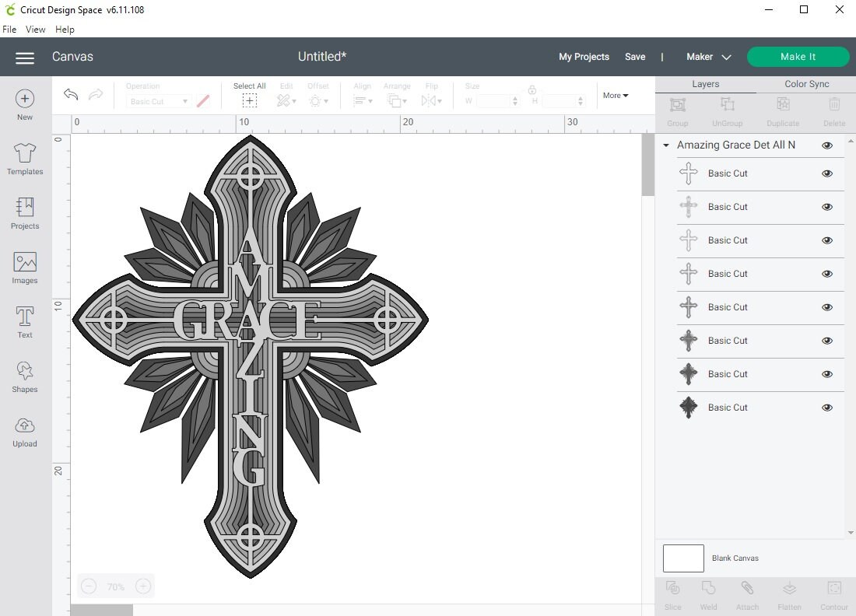Hide the first Basic Cut layer
This screenshot has width=856, height=616.
[827, 173]
